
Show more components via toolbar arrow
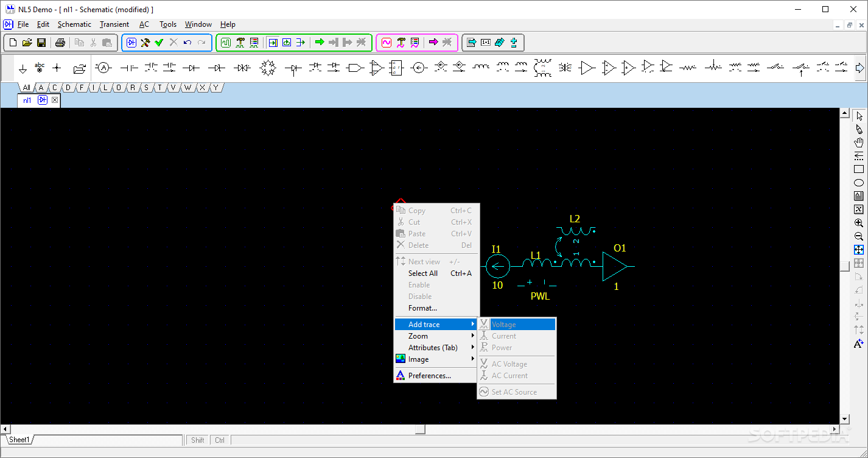[860, 68]
